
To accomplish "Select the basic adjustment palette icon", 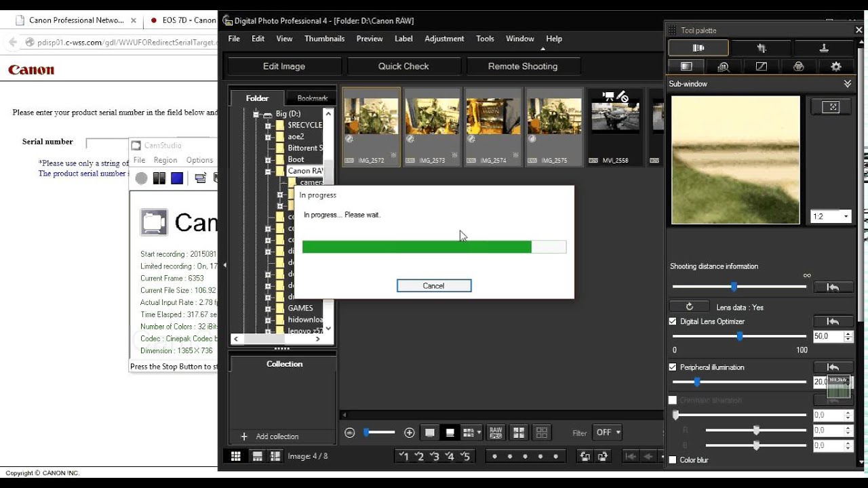I will pos(686,66).
